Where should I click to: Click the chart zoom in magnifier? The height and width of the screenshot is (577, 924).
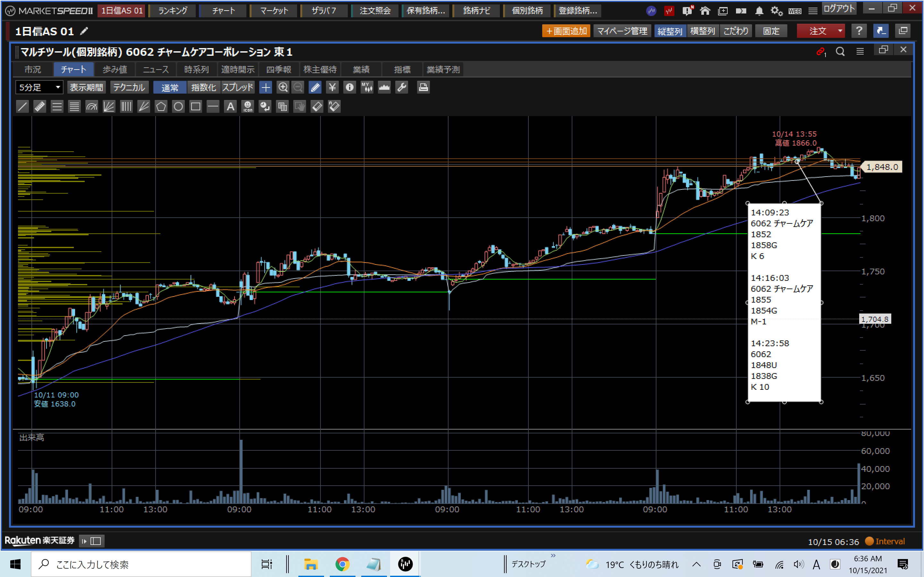tap(283, 88)
